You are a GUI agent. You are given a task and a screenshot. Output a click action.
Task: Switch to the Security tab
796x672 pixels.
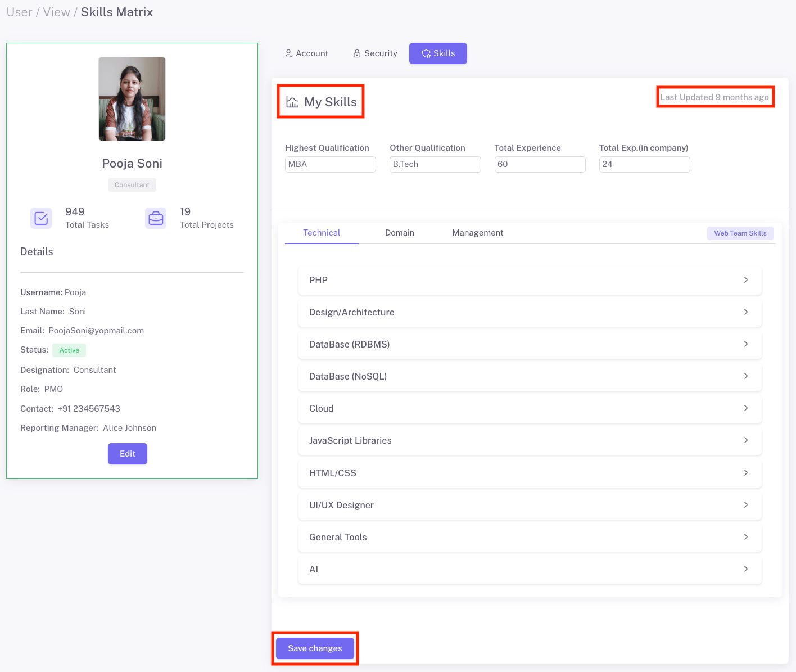[375, 53]
